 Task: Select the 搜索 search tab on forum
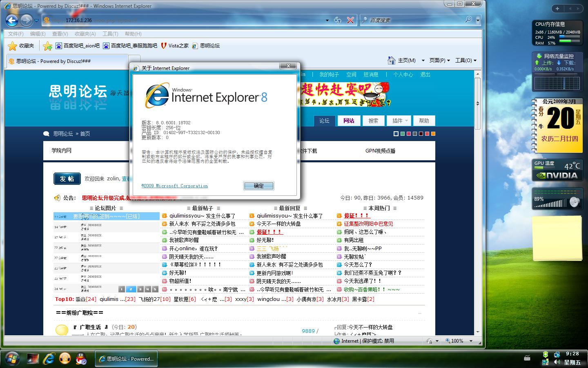[x=373, y=121]
